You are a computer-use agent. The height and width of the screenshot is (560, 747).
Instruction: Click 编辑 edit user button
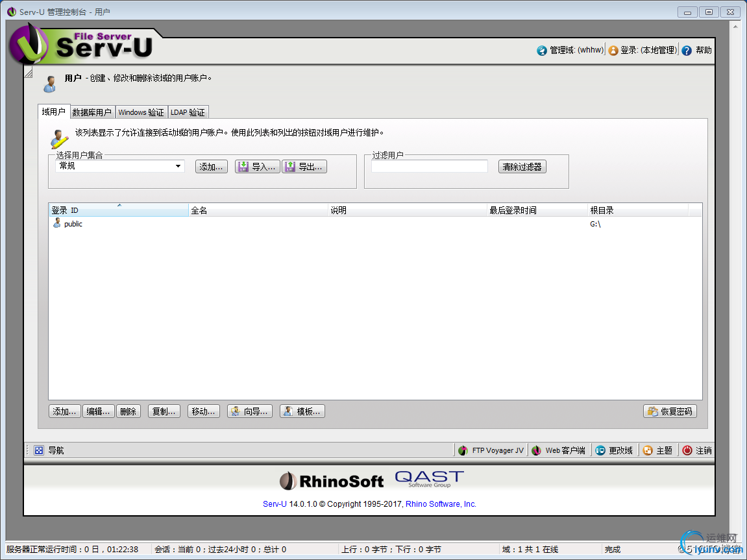[x=99, y=411]
